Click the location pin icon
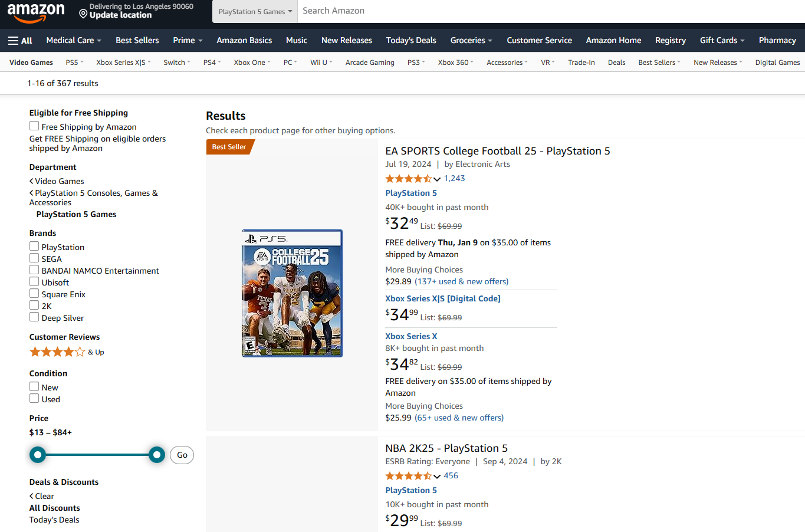805x532 pixels. coord(83,13)
